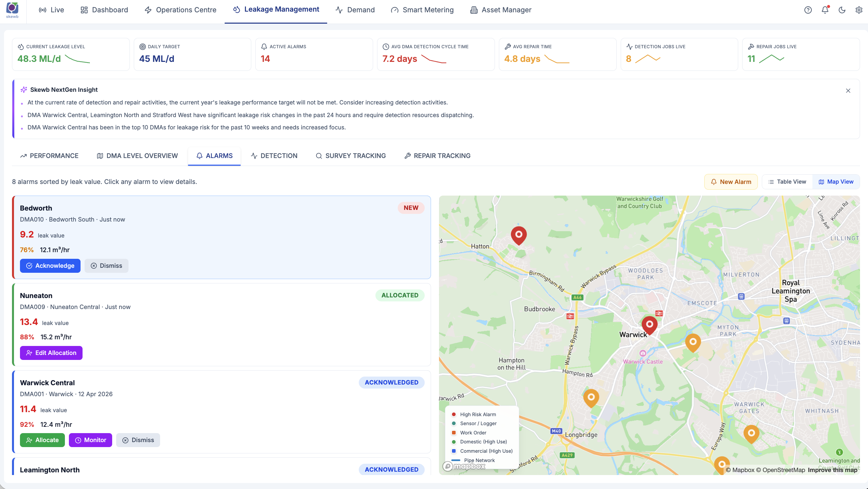Image resolution: width=868 pixels, height=489 pixels.
Task: Open Smart Metering tab
Action: click(422, 10)
